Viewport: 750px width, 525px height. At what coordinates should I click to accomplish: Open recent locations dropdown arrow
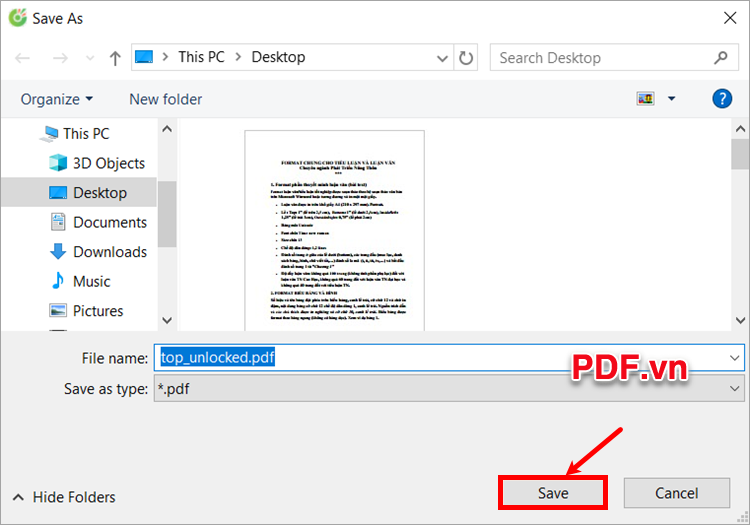tap(90, 58)
